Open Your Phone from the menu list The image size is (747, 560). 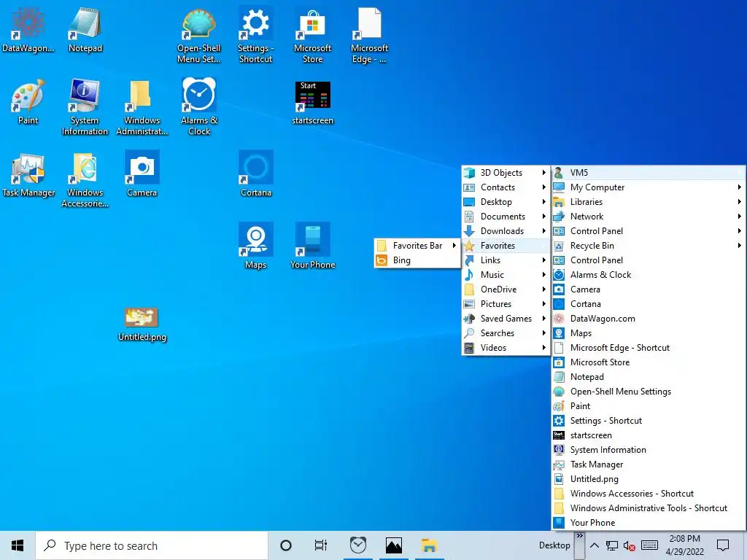(649, 523)
